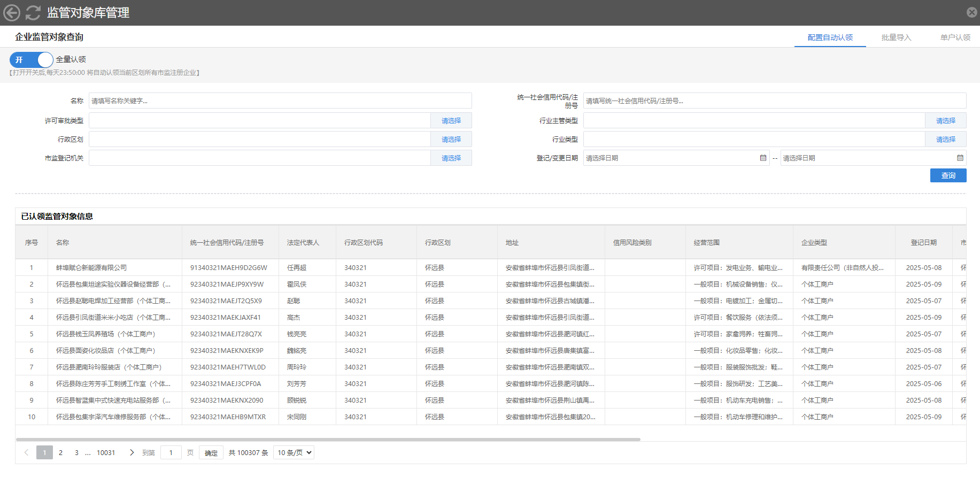Turn off the 全量认领 switch
Image resolution: width=980 pixels, height=485 pixels.
[31, 59]
